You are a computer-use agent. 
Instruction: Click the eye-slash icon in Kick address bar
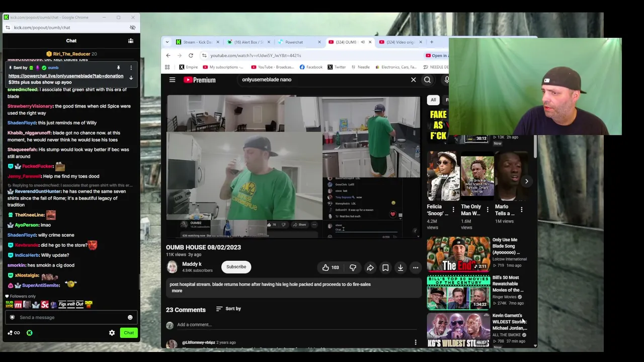[132, 28]
